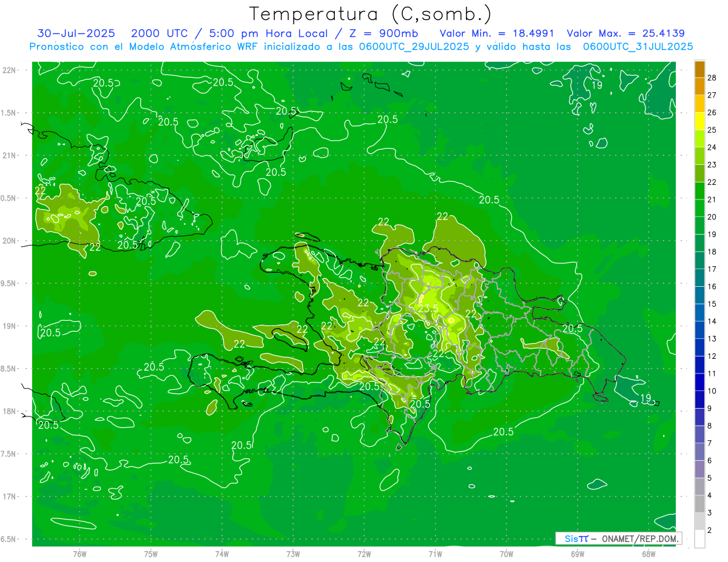Screen dimensions: 728x562
Task: Click the '76W' longitude axis label
Action: (x=79, y=554)
